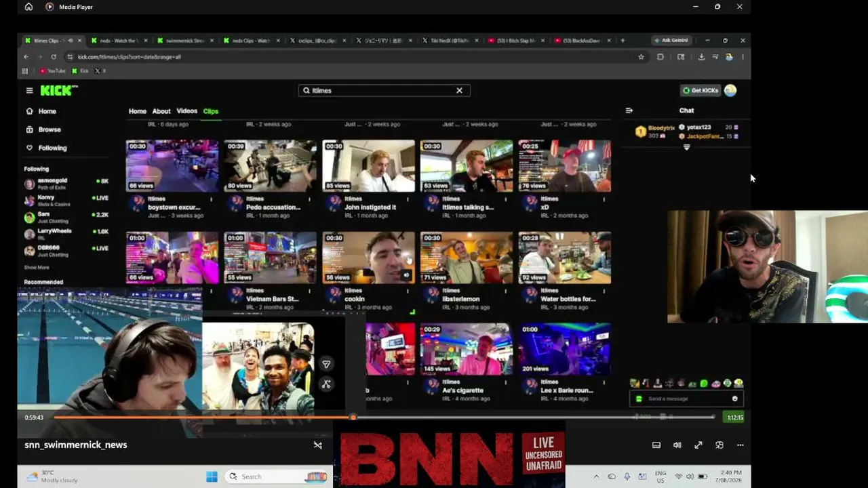
Task: Play the libsterlemon clip thumbnail
Action: pyautogui.click(x=467, y=258)
